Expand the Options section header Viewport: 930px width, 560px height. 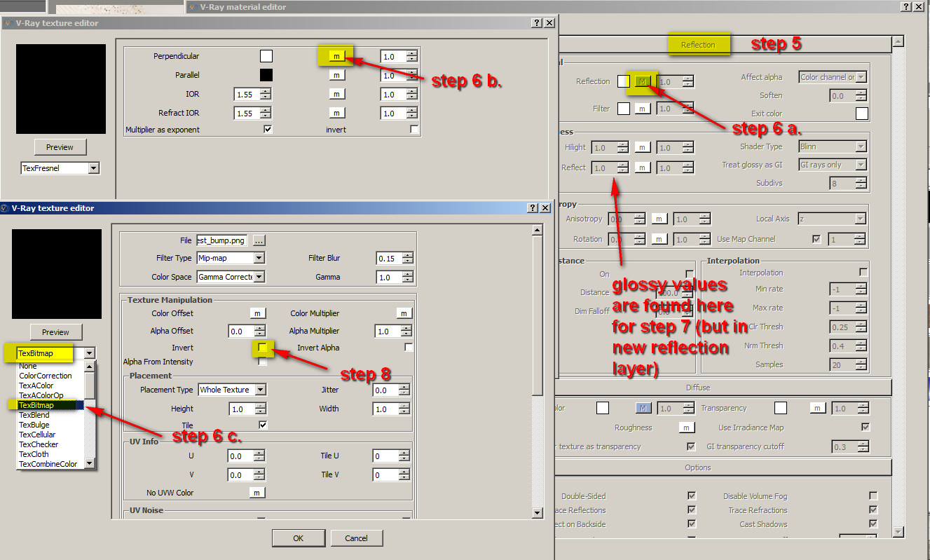click(698, 467)
